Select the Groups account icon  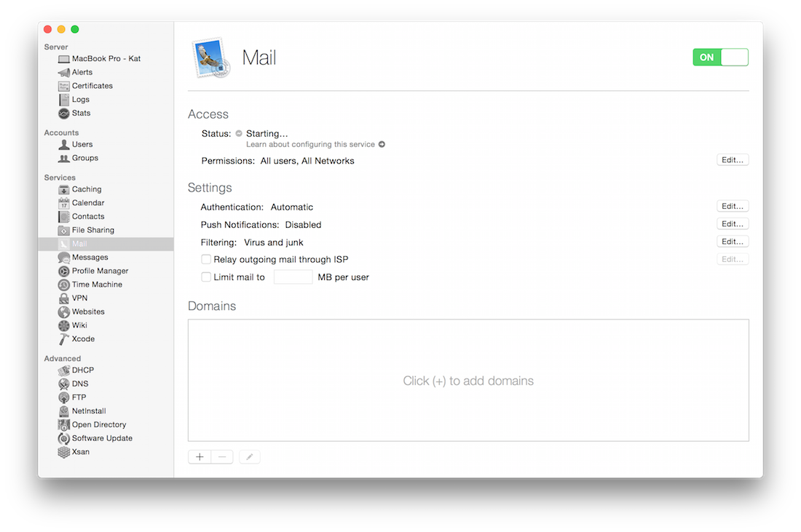point(64,158)
